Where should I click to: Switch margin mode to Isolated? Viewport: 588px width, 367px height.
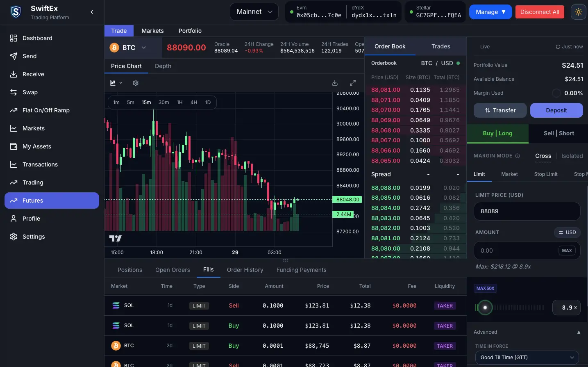click(572, 156)
